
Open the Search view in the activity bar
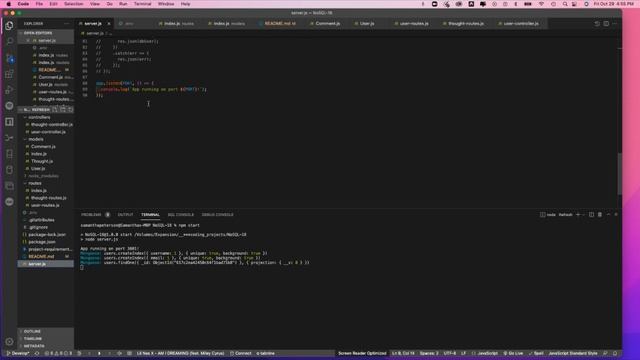tap(9, 42)
